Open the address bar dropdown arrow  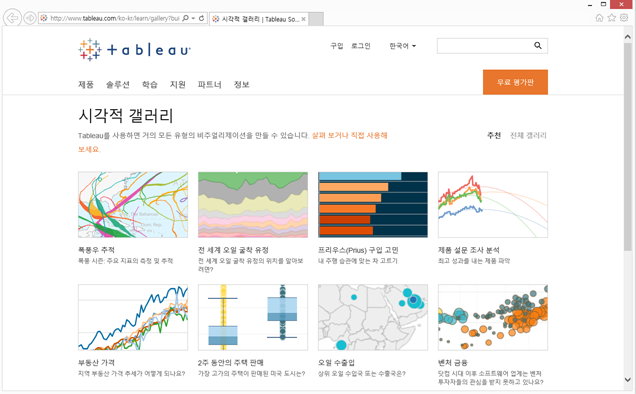(193, 18)
